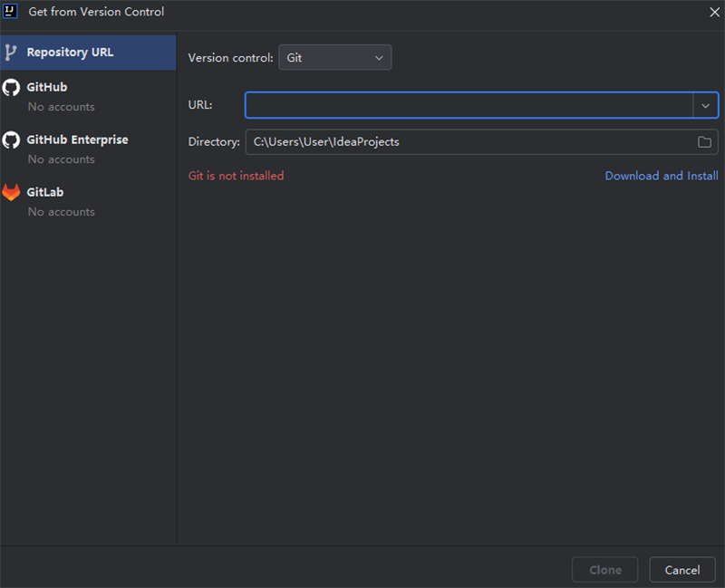The height and width of the screenshot is (588, 725).
Task: Click the URL field dropdown arrow icon
Action: 705,105
